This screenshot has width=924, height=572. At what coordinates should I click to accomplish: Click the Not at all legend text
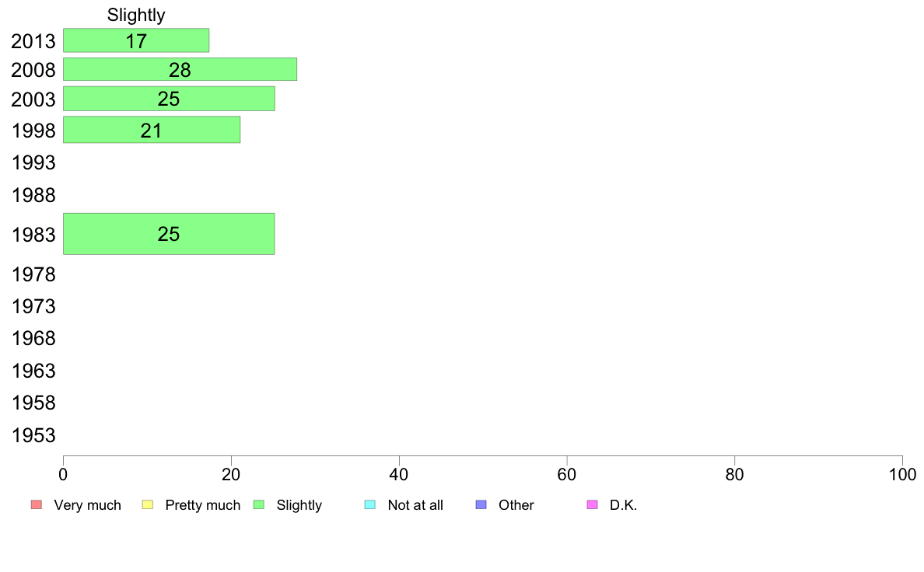pyautogui.click(x=415, y=505)
